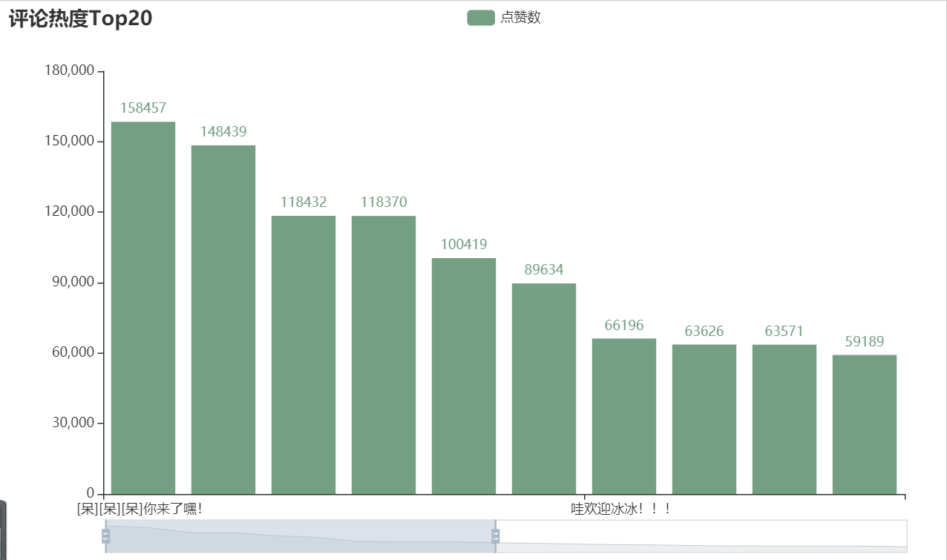Viewport: 947px width, 560px height.
Task: Click the 150,000 y-axis label
Action: click(x=70, y=142)
